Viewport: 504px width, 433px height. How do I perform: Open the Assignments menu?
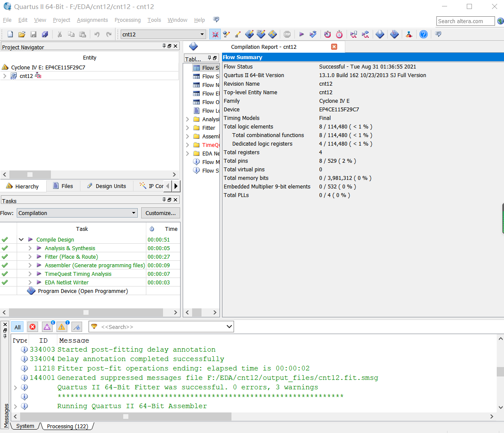[92, 20]
